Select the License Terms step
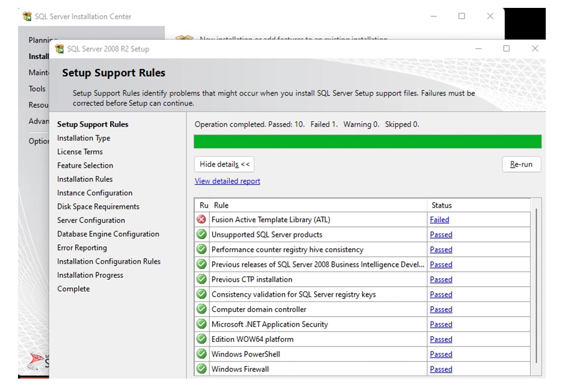Image resolution: width=588 pixels, height=391 pixels. [x=80, y=152]
